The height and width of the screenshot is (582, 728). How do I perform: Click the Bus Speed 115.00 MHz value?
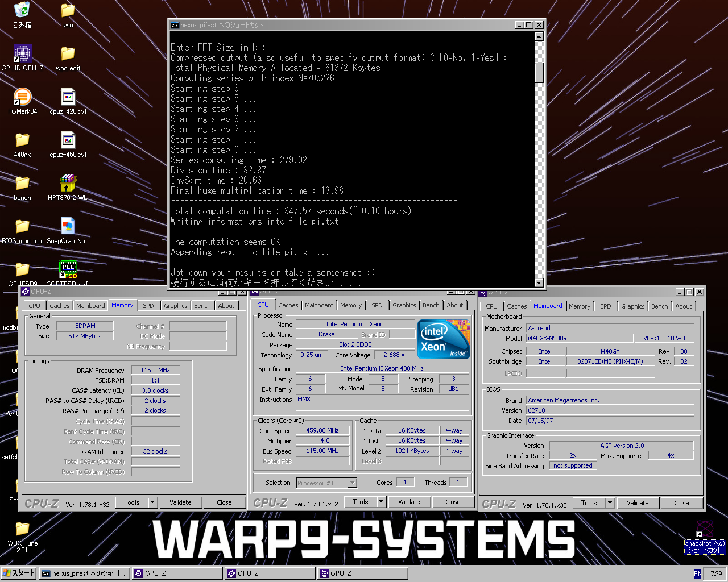coord(322,451)
